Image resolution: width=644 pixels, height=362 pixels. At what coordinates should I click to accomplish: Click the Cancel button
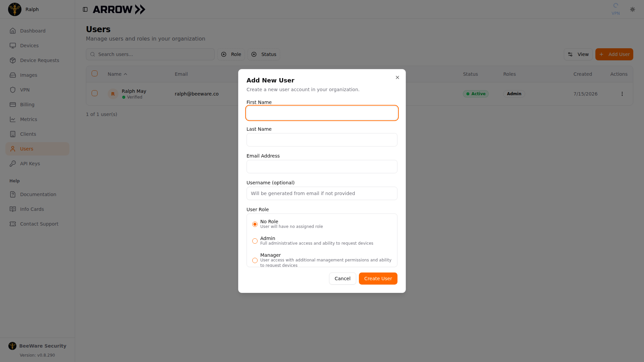pos(342,279)
